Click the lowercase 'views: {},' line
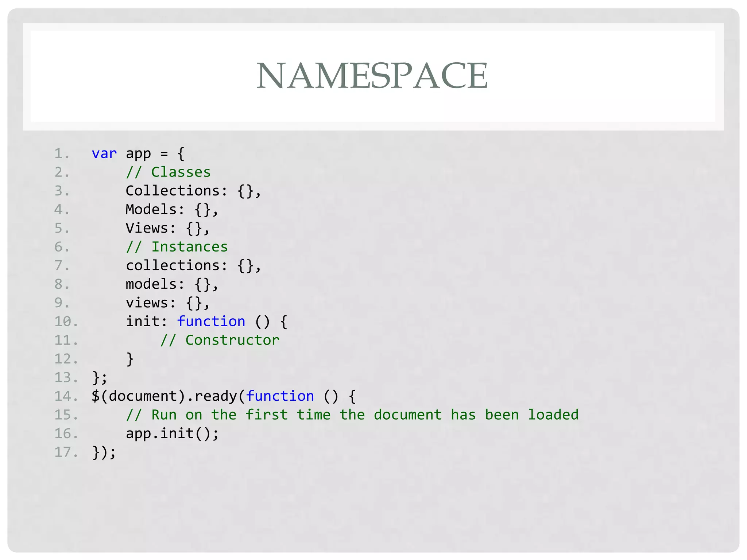Screen dimensions: 747x560 (x=168, y=303)
